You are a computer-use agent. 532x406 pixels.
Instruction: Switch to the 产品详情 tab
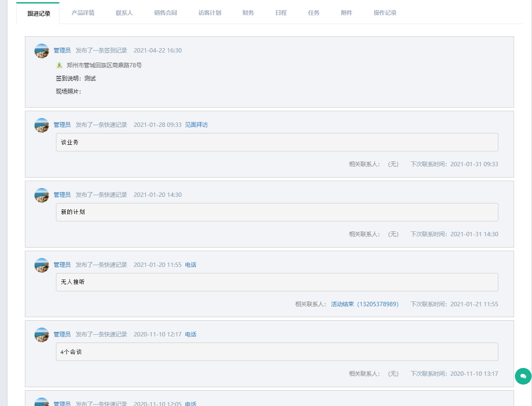click(x=83, y=13)
